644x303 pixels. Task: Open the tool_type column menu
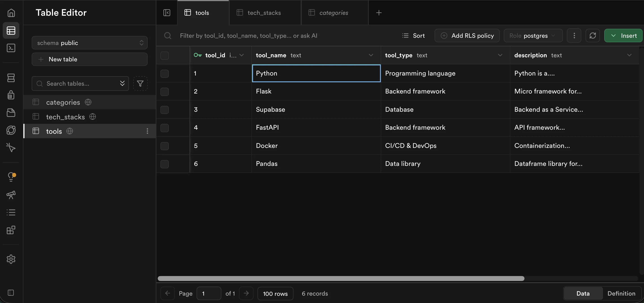(500, 55)
